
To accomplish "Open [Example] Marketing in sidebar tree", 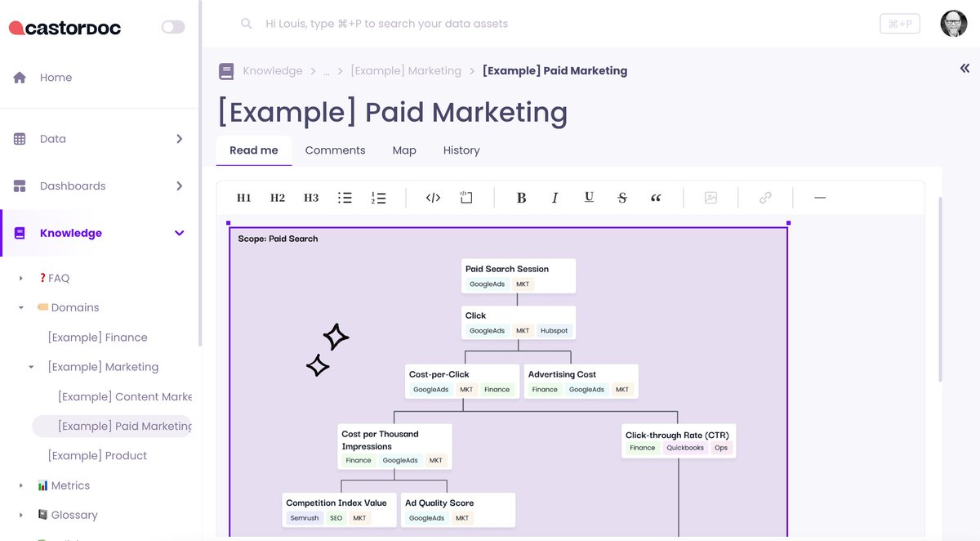I will 103,367.
